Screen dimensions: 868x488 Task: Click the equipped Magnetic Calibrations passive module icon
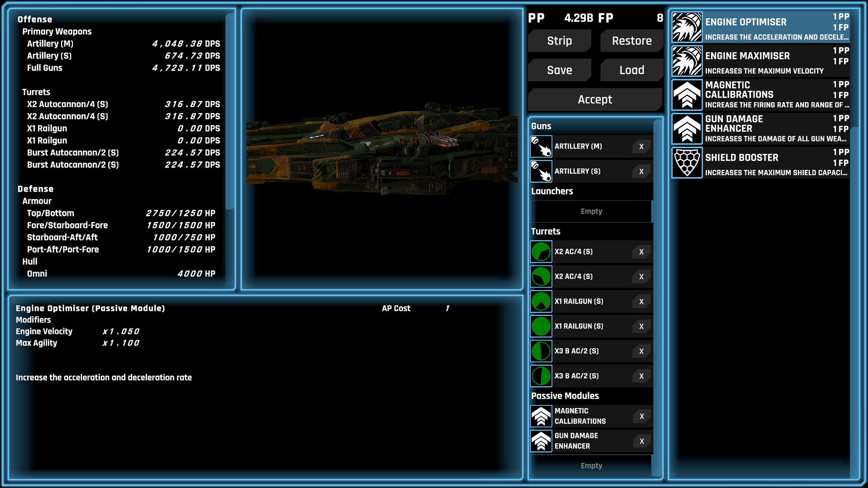541,416
